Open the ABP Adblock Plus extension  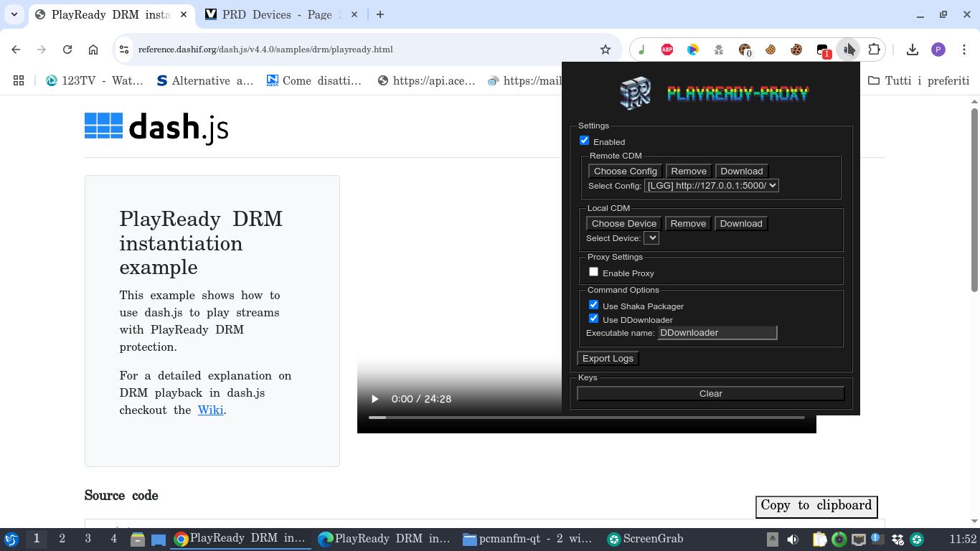pos(667,50)
